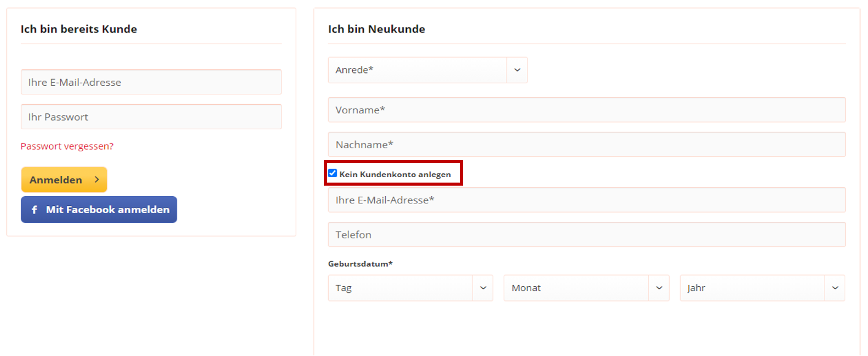Click the Facebook logo icon
This screenshot has height=356, width=868.
[34, 210]
